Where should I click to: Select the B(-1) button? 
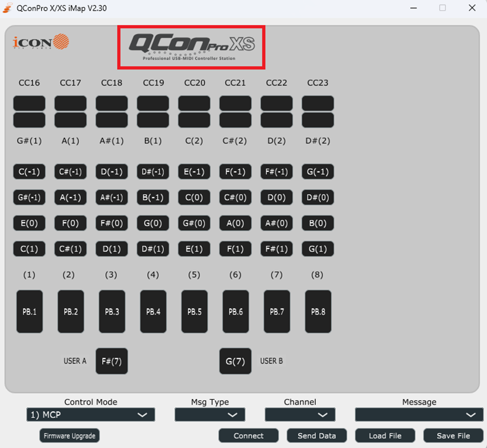(153, 198)
